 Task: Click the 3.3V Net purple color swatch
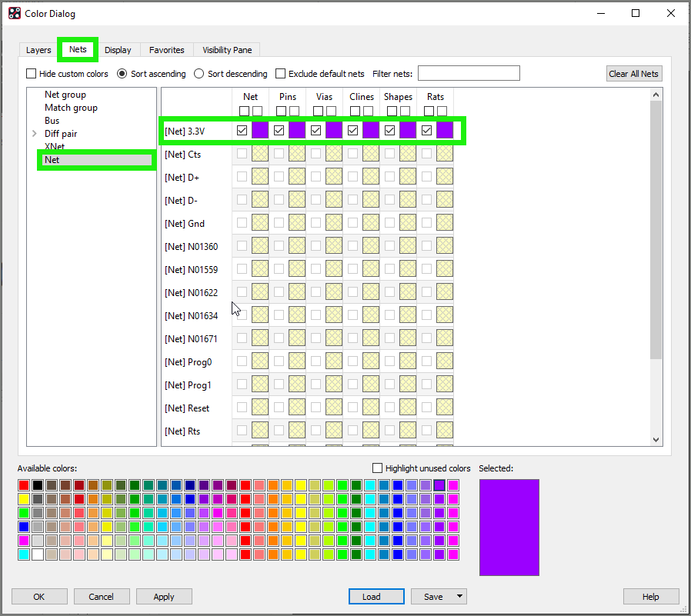260,130
